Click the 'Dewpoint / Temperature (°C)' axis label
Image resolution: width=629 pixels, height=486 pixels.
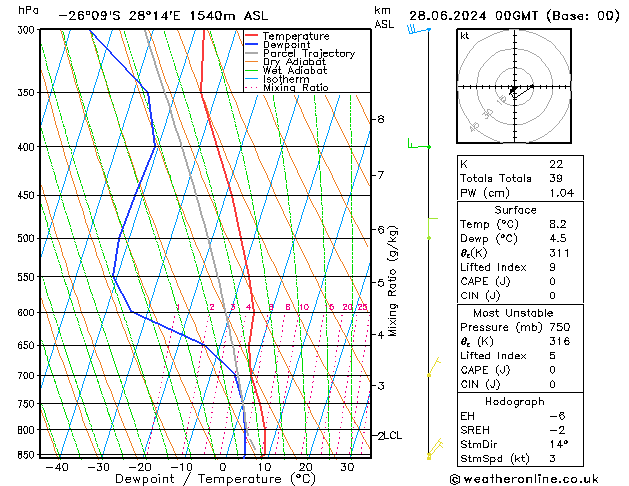click(x=215, y=479)
